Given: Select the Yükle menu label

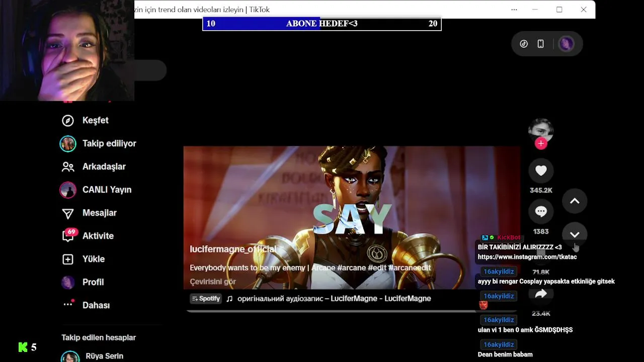Looking at the screenshot, I should [x=94, y=259].
